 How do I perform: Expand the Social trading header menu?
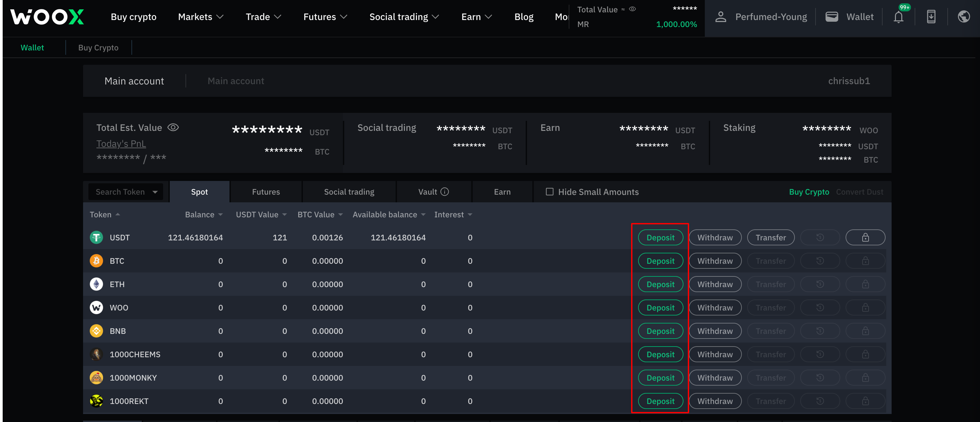[404, 17]
